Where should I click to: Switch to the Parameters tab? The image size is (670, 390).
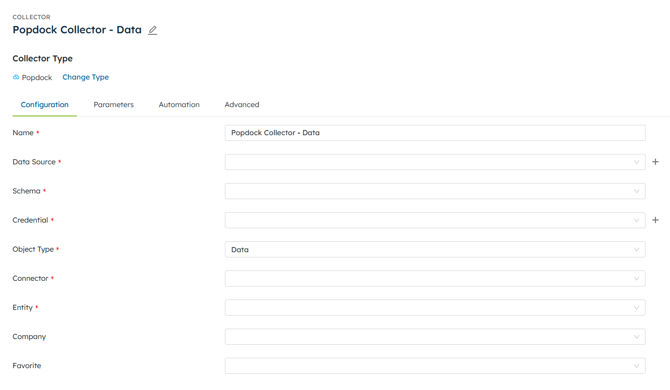[x=114, y=105]
